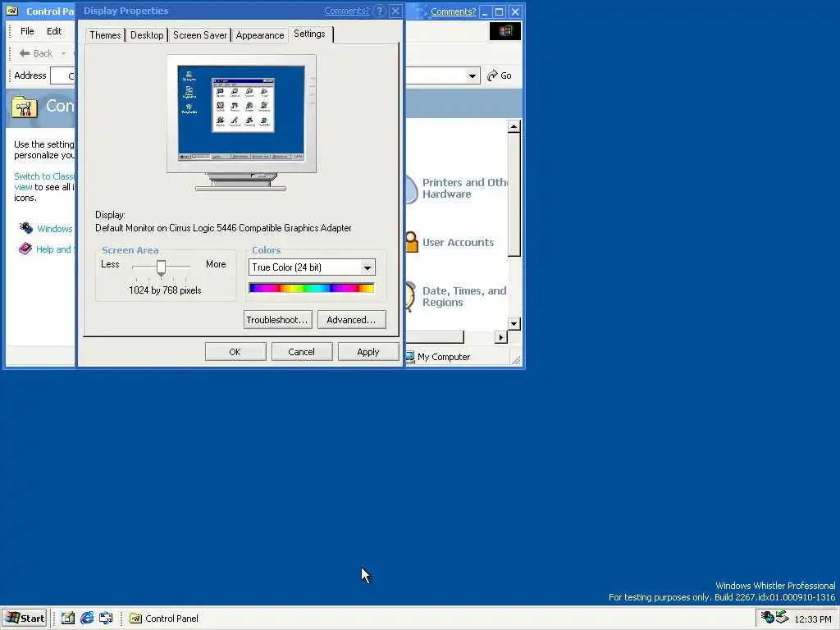This screenshot has height=630, width=840.
Task: Open the Screen Saver tab
Action: (200, 35)
